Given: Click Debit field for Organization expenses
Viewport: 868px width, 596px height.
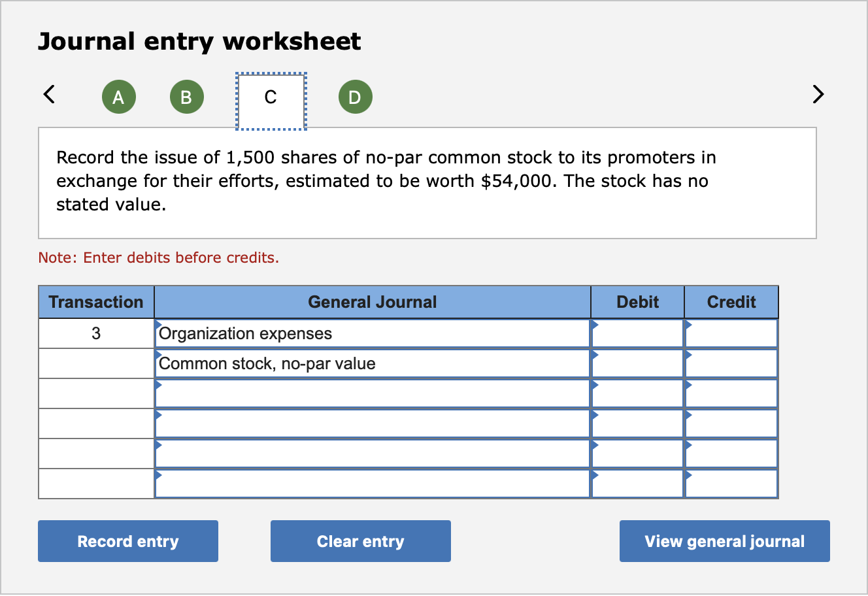Looking at the screenshot, I should coord(638,333).
